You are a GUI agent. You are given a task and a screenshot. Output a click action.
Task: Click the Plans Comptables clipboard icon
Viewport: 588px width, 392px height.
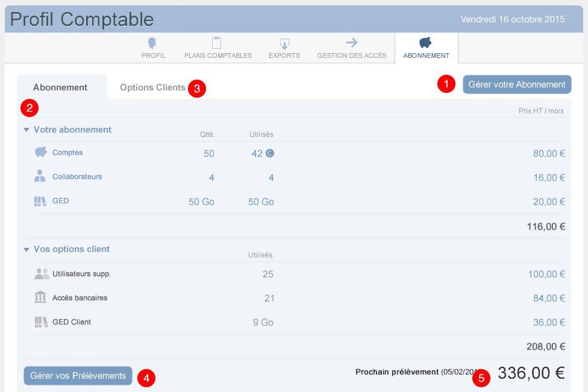[217, 43]
